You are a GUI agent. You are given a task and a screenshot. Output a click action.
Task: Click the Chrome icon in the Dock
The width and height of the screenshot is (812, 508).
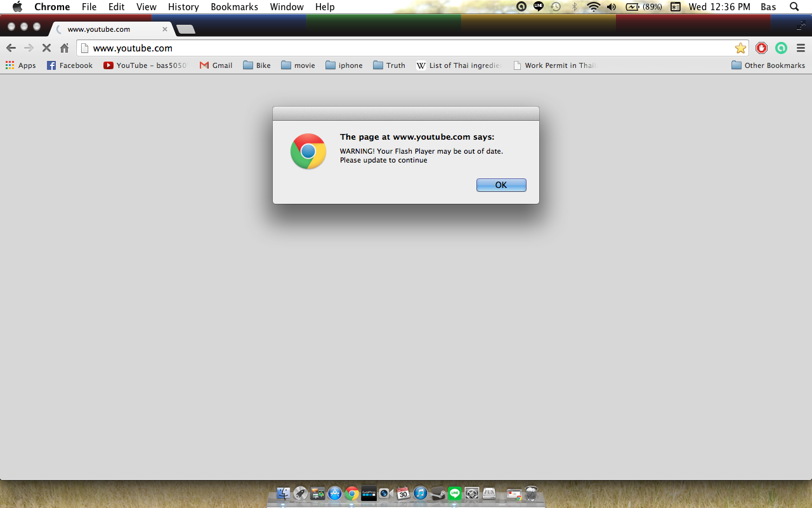[352, 493]
